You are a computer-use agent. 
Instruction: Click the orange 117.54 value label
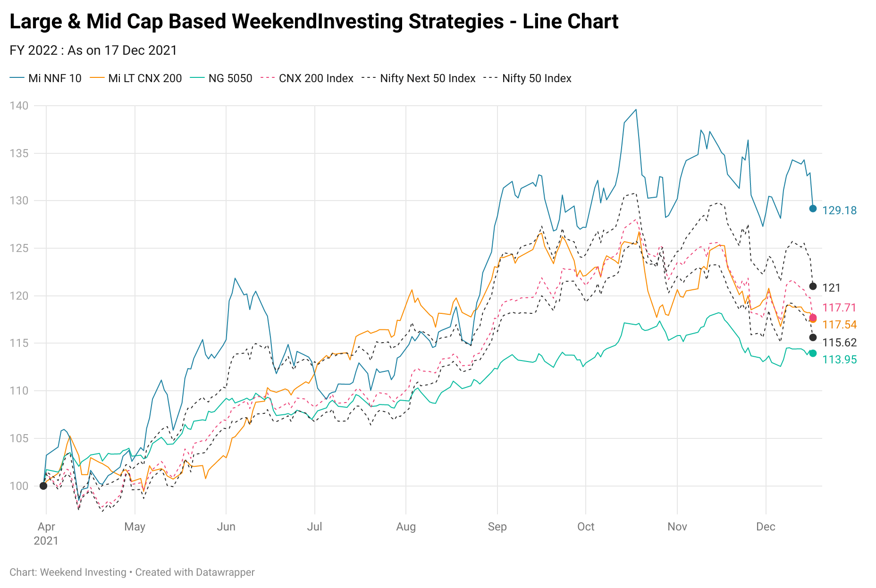click(839, 325)
